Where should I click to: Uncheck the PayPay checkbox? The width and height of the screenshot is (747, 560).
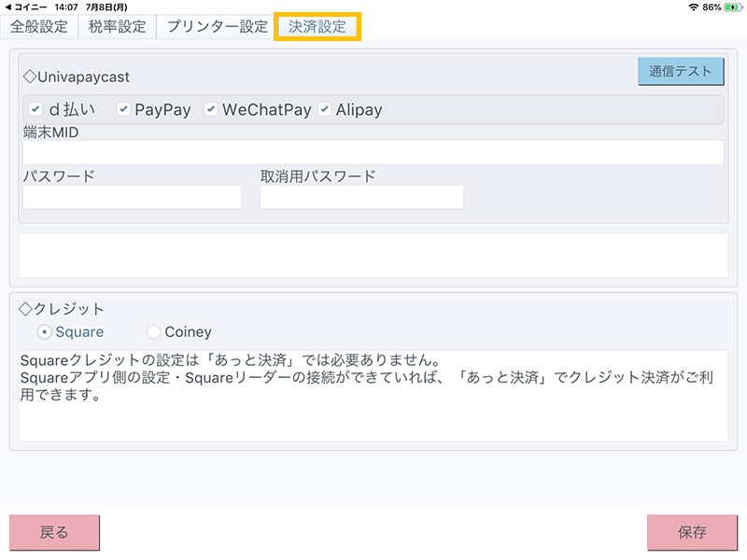point(123,109)
